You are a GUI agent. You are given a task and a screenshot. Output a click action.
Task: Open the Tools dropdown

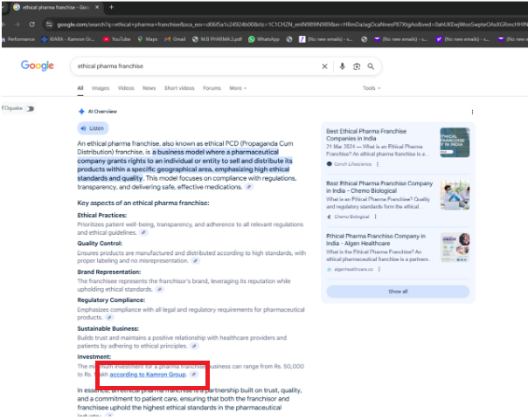[372, 88]
